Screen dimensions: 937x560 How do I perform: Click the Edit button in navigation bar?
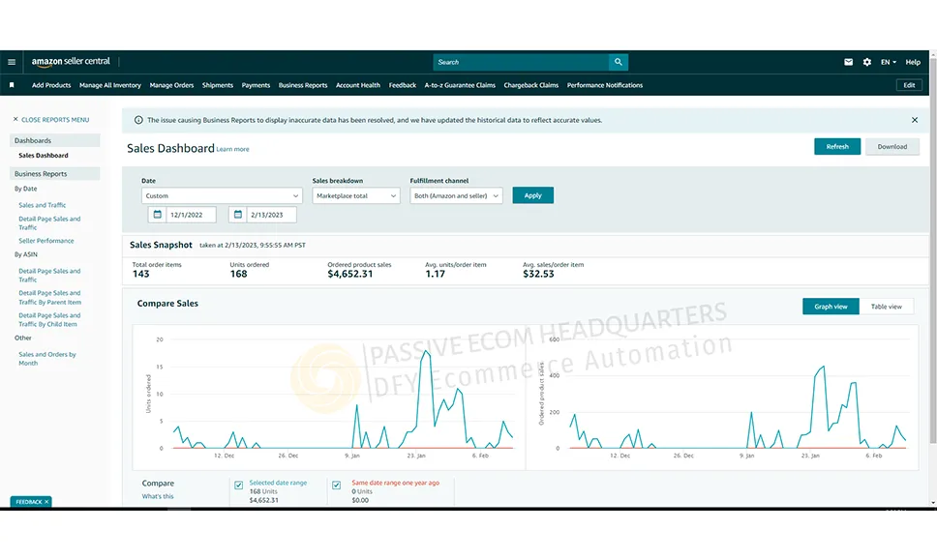point(909,85)
